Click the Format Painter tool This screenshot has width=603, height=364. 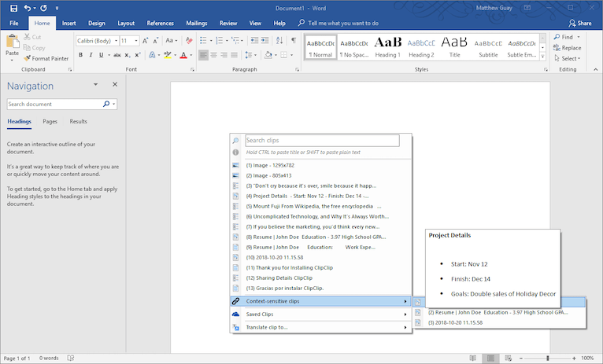click(46, 58)
